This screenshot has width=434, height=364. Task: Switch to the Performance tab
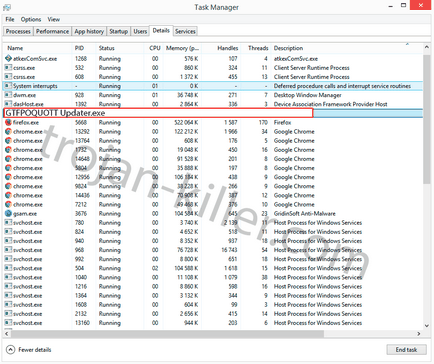(x=52, y=31)
